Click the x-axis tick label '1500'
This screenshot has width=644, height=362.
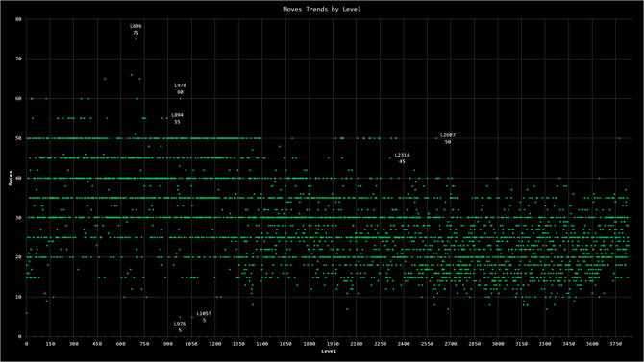[262, 344]
